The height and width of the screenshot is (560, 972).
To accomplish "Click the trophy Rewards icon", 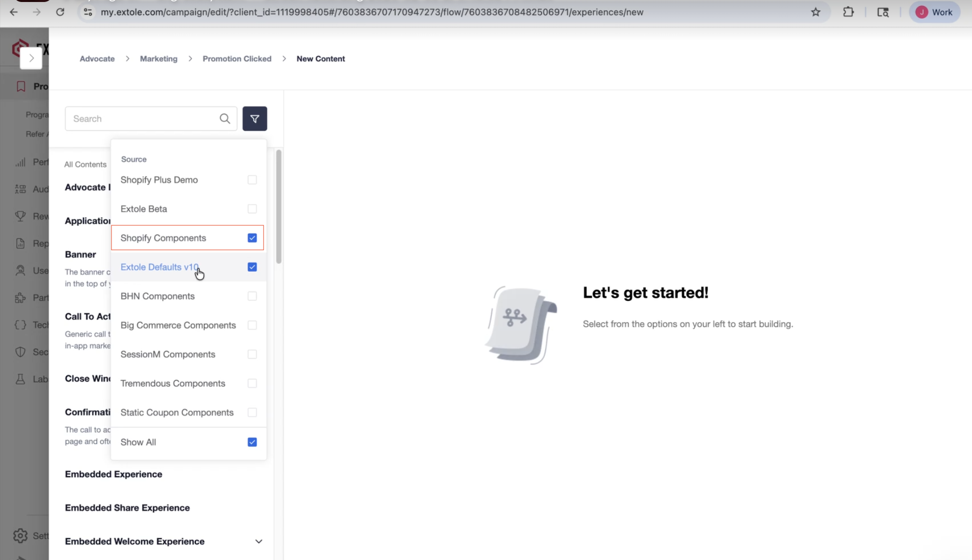I will tap(20, 216).
